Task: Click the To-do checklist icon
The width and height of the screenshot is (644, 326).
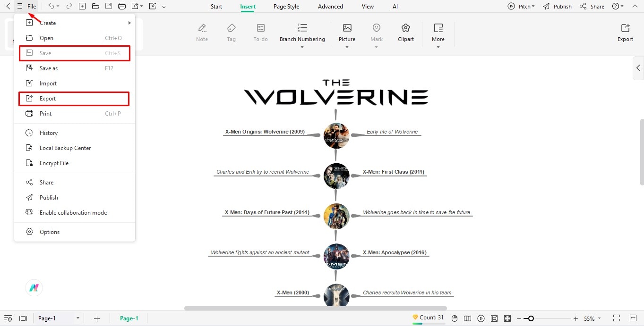Action: click(261, 28)
